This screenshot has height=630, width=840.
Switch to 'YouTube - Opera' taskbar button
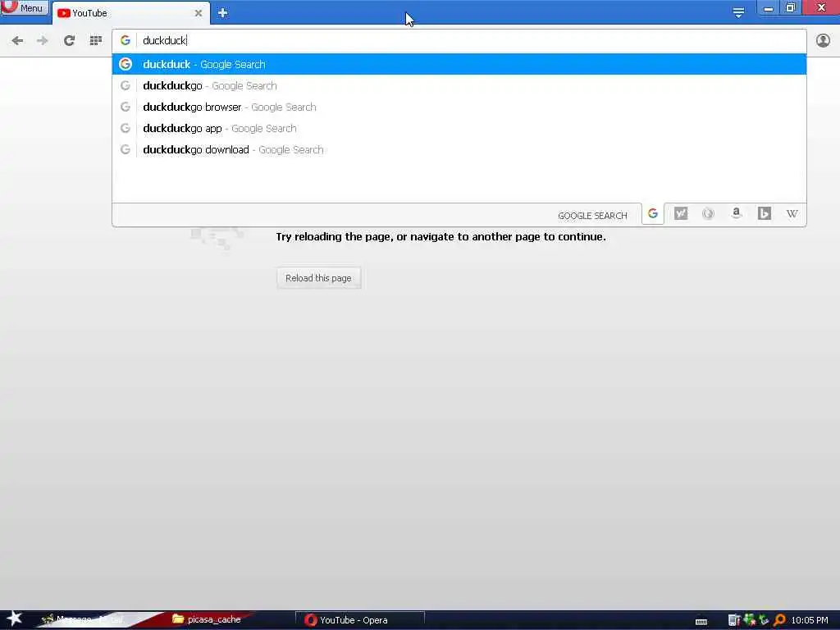coord(360,620)
